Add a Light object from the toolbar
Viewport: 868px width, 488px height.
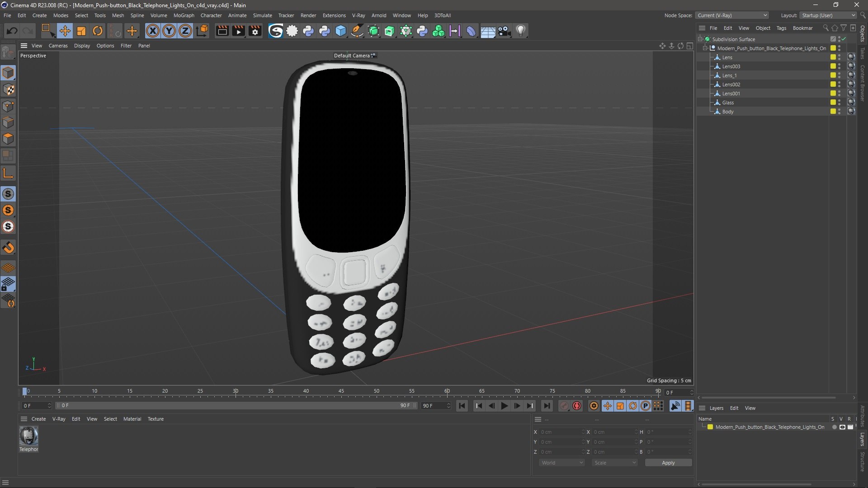coord(521,31)
